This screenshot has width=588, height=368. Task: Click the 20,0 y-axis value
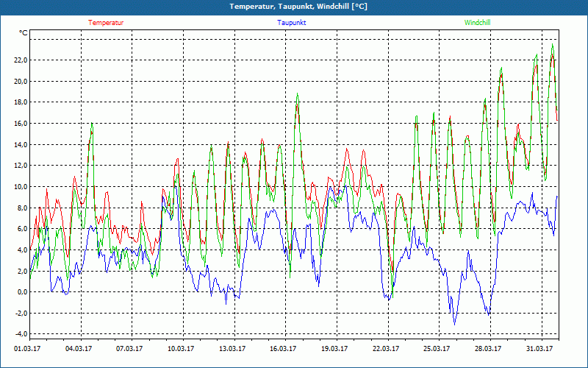(21, 81)
